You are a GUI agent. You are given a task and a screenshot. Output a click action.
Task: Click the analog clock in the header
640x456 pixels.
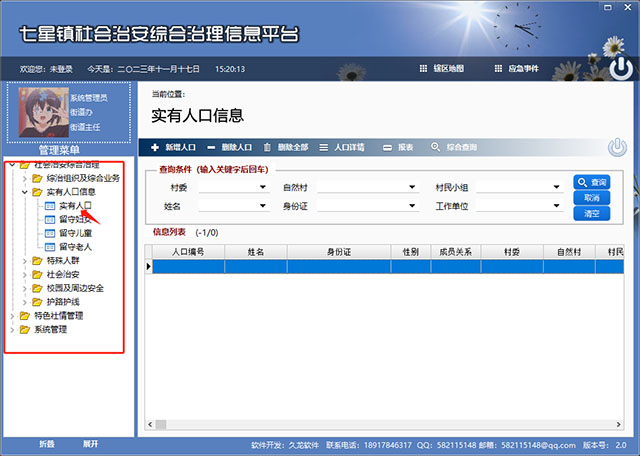tap(518, 27)
